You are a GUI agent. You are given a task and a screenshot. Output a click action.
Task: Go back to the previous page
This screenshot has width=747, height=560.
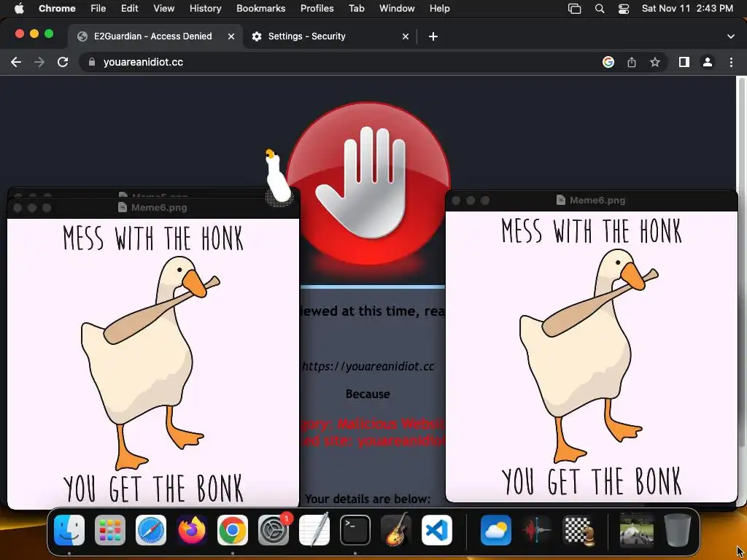[x=16, y=63]
